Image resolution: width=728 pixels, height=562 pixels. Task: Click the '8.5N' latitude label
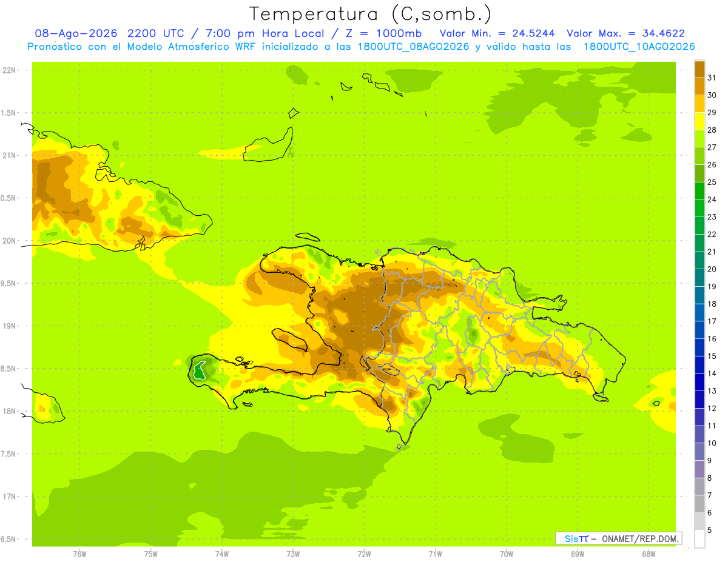pos(9,369)
